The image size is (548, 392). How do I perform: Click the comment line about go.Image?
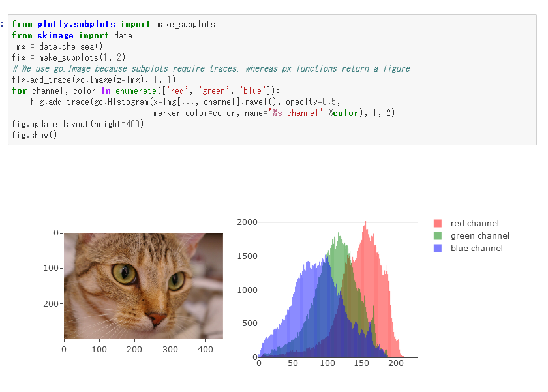click(211, 68)
